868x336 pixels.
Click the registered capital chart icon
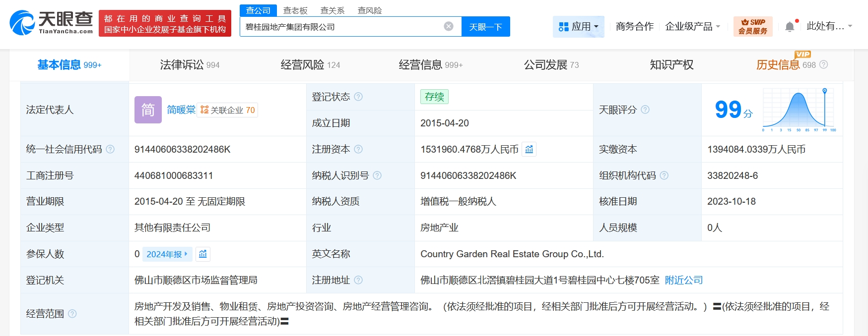click(x=529, y=149)
